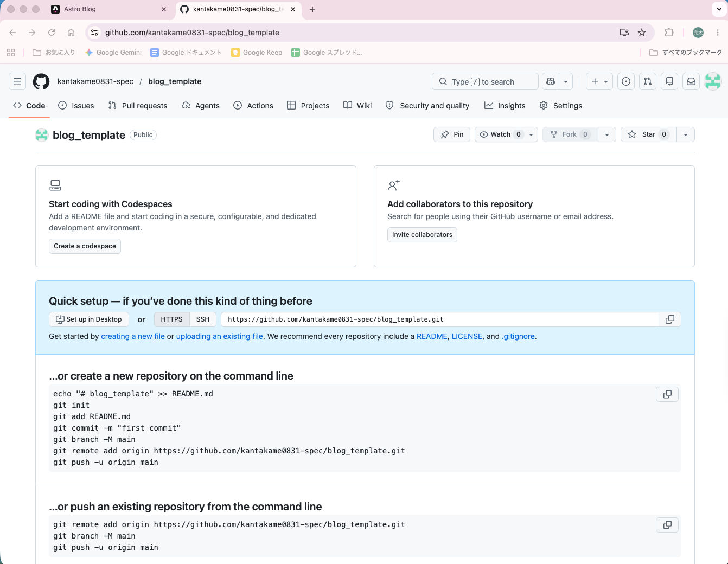Image resolution: width=728 pixels, height=564 pixels.
Task: Open browser extensions puzzle icon
Action: tap(669, 33)
